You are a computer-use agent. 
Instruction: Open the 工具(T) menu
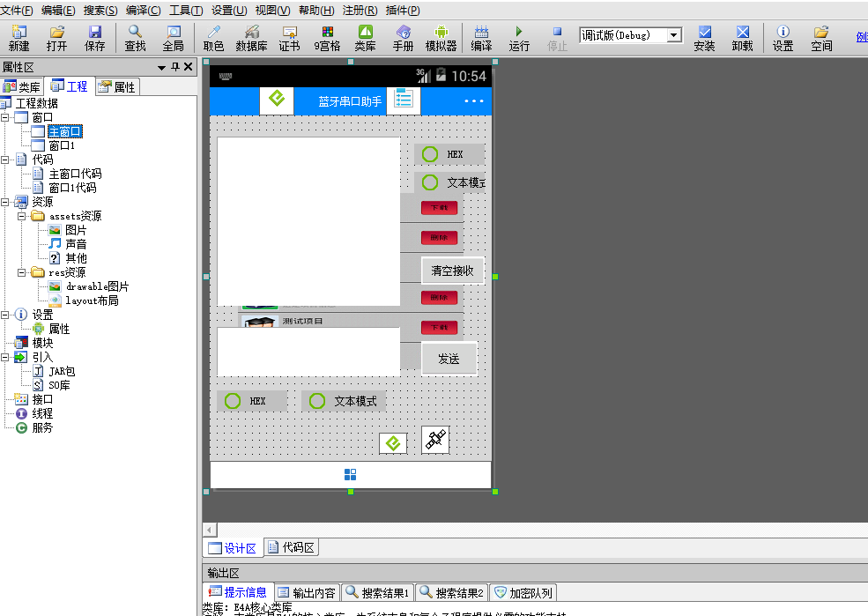(185, 11)
